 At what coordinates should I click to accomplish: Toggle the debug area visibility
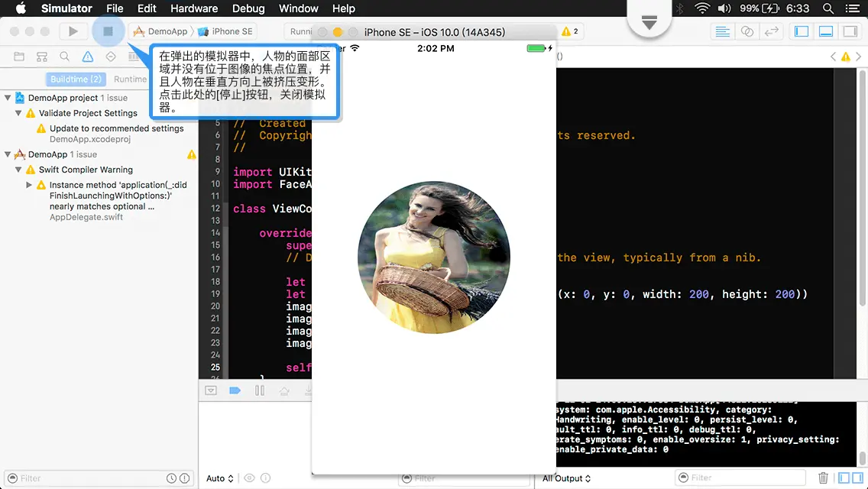click(x=826, y=31)
